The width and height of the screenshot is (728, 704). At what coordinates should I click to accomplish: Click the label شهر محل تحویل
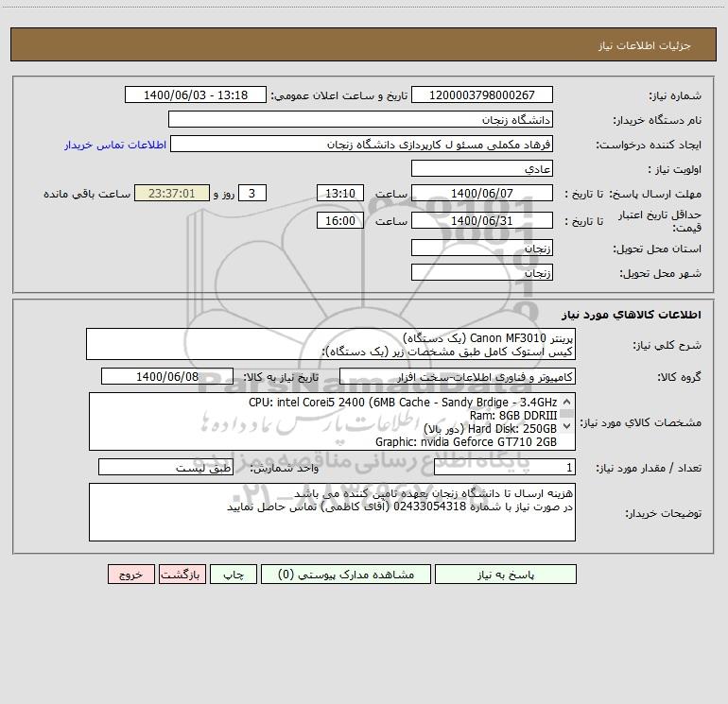tap(660, 273)
